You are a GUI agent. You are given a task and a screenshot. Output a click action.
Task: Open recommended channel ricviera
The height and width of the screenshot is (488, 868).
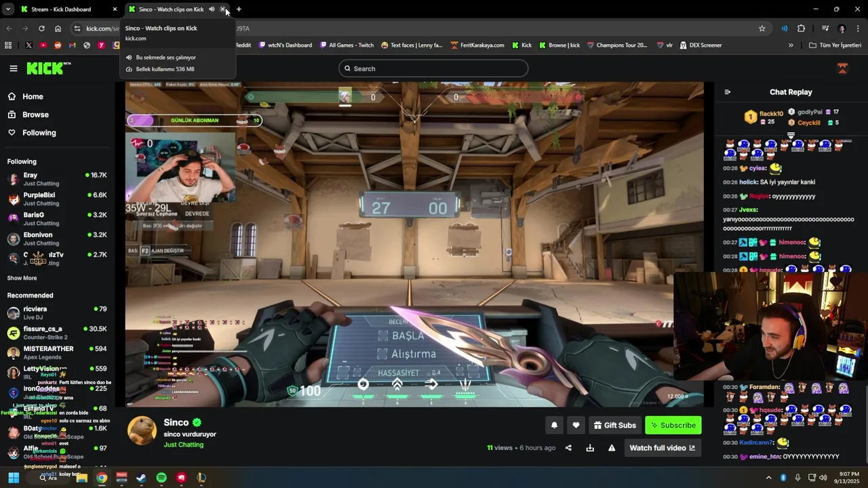tap(57, 312)
